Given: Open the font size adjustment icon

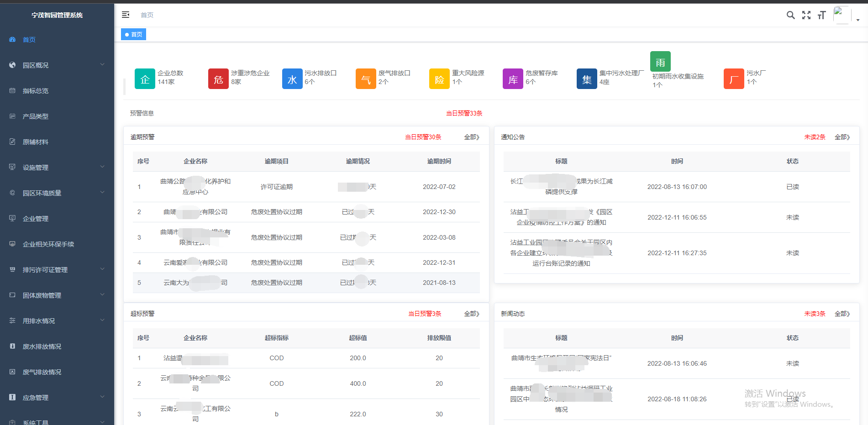Looking at the screenshot, I should point(822,15).
